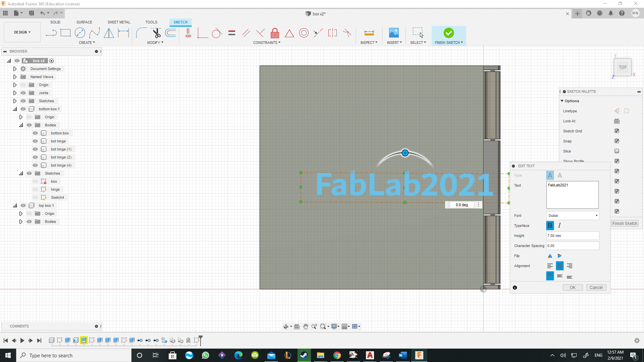Viewport: 644px width, 362px height.
Task: Click the Height field 7.00 mm
Action: point(573,236)
